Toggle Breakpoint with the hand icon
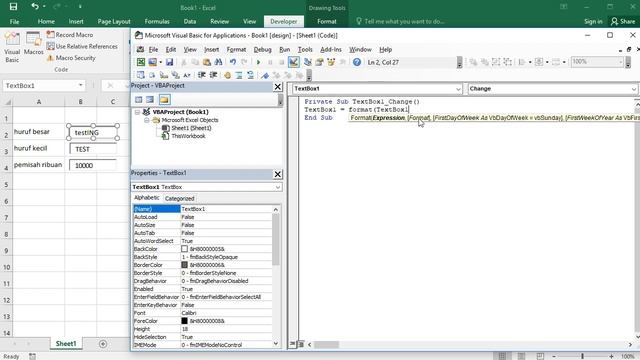Viewport: 640px width, 360px height. coord(227,75)
